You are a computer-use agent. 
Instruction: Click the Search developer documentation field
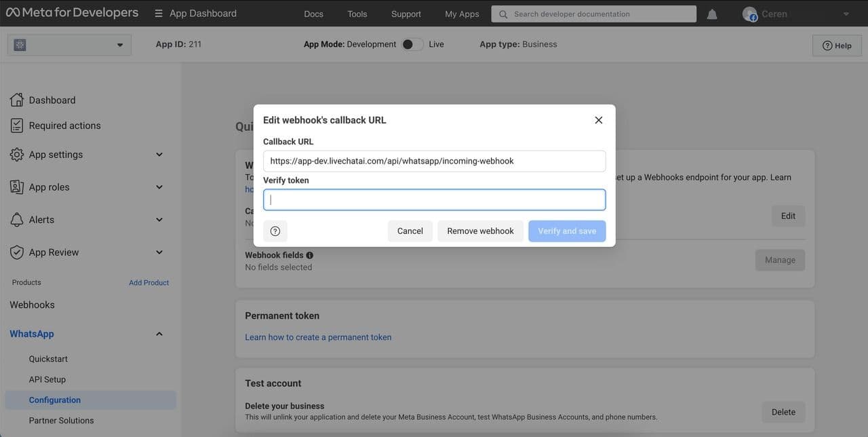click(x=593, y=14)
